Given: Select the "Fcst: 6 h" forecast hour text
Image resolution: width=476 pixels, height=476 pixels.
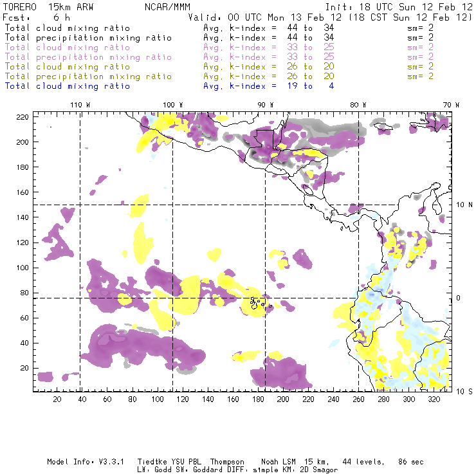Looking at the screenshot, I should (37, 17).
